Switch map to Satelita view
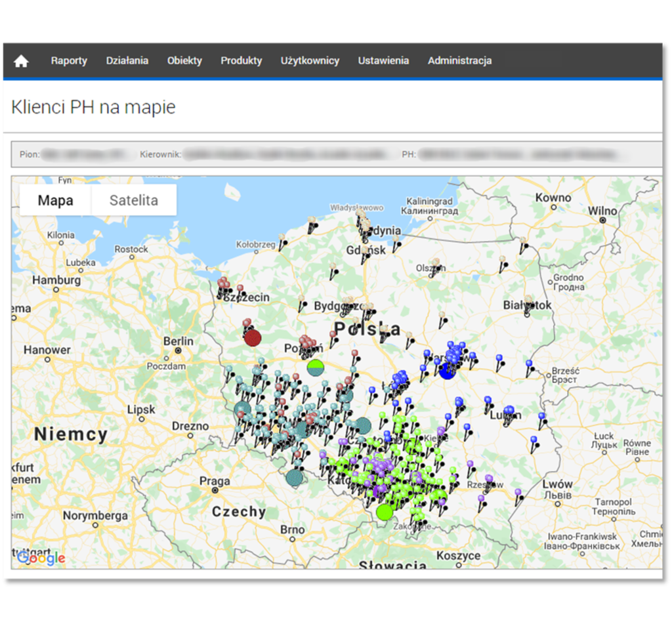 pyautogui.click(x=134, y=200)
